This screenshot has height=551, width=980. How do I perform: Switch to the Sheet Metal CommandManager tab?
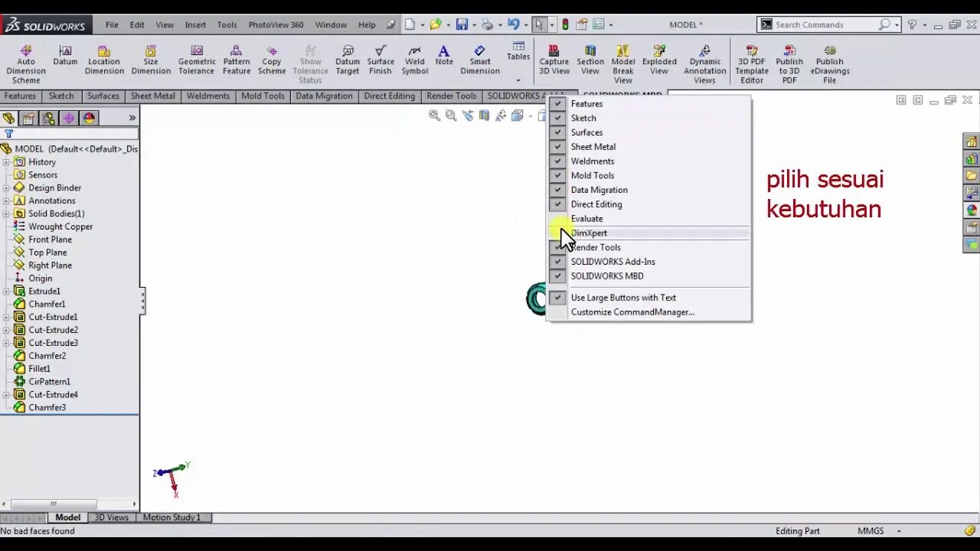click(153, 96)
